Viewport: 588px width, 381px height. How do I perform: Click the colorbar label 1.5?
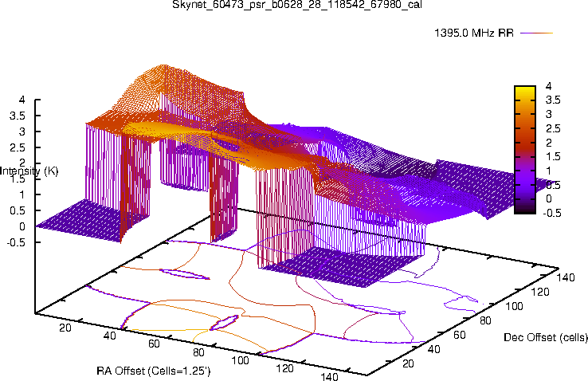[x=553, y=156]
